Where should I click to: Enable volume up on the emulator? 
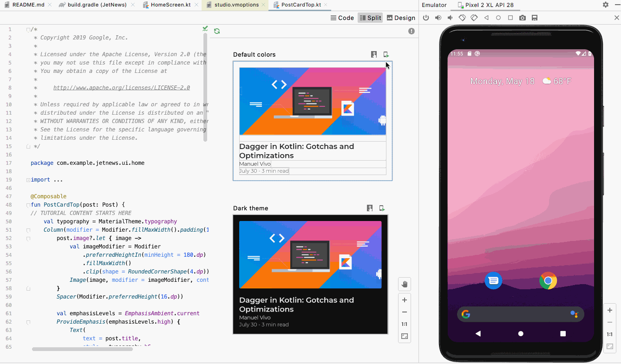coord(437,18)
